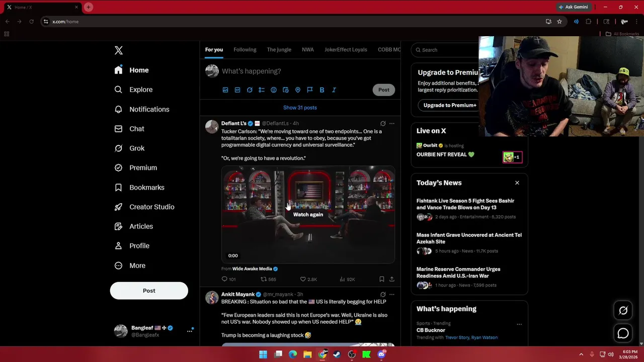Click the large white Post button in sidebar

[x=149, y=291]
